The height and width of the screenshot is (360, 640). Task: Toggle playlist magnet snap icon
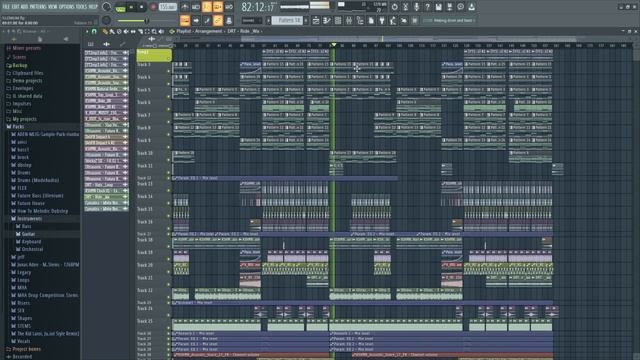[x=94, y=31]
